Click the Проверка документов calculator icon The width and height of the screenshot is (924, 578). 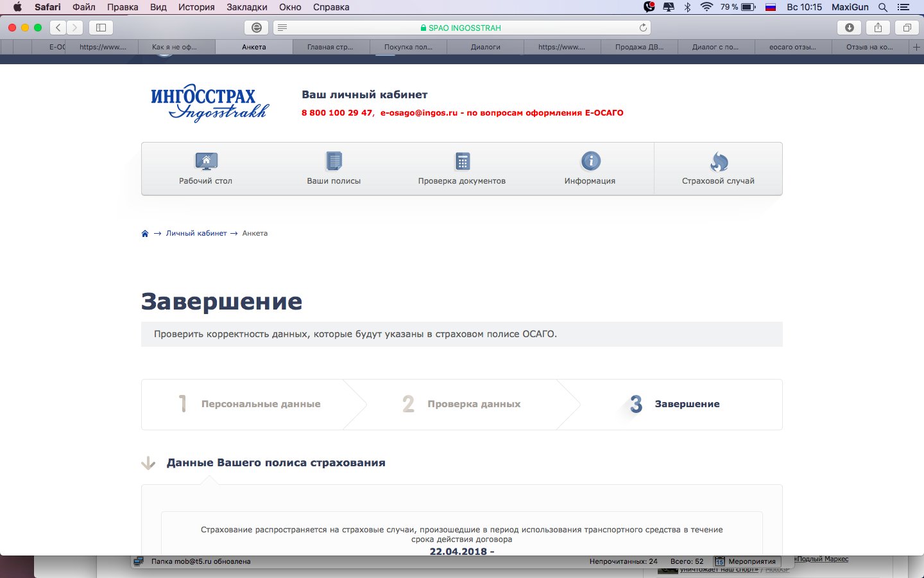(462, 161)
